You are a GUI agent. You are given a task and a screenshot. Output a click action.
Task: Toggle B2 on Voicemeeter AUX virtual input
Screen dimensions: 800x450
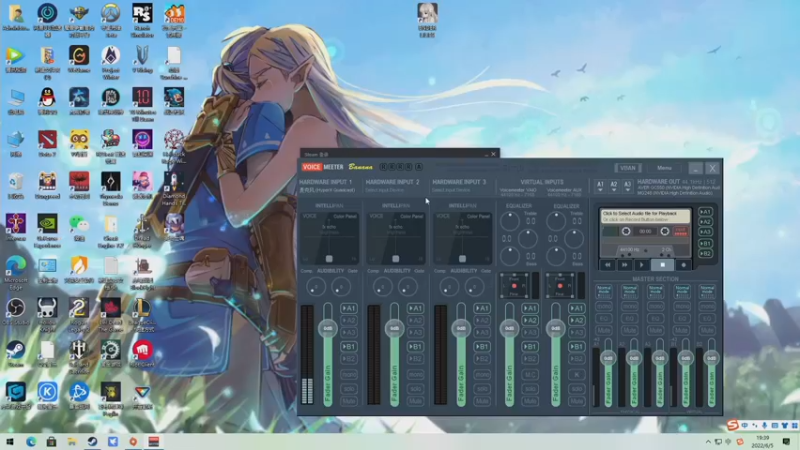click(576, 359)
